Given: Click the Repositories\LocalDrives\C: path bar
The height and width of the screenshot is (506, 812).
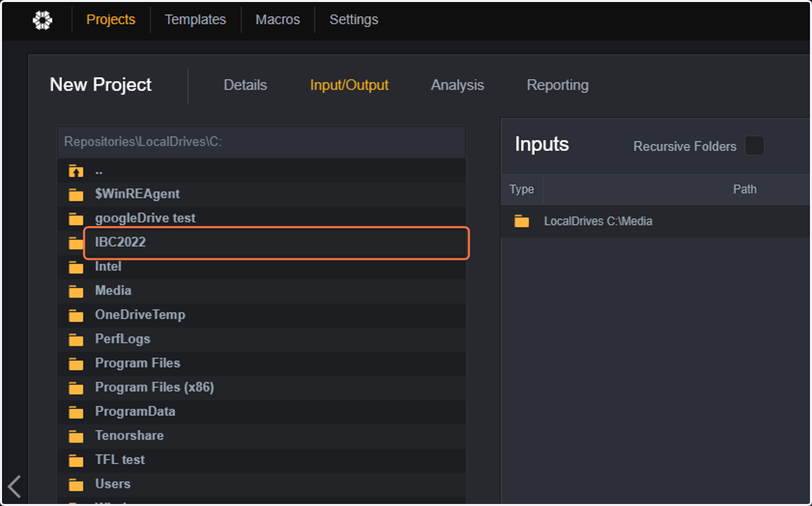Looking at the screenshot, I should click(x=262, y=142).
